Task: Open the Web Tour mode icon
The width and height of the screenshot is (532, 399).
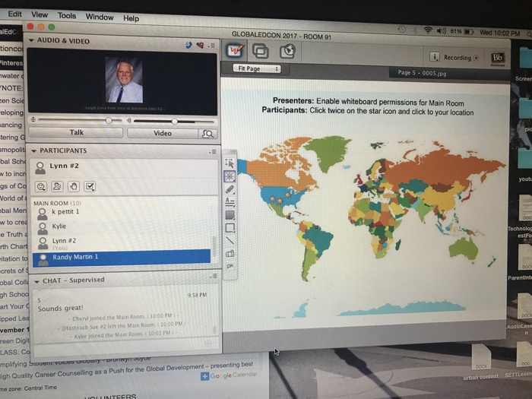Action: click(287, 52)
